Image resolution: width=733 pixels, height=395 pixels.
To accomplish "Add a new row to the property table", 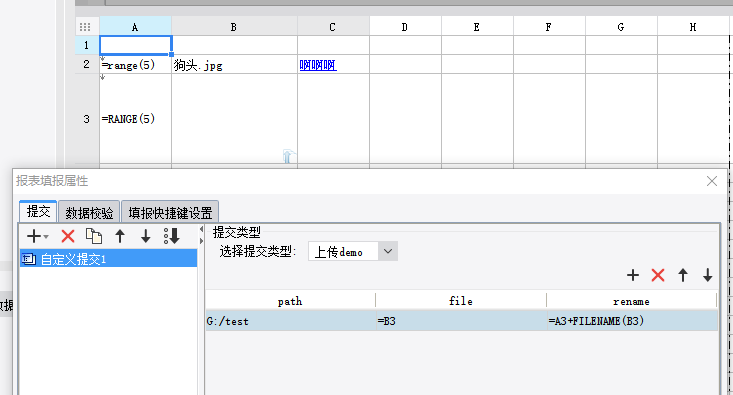I will 632,275.
